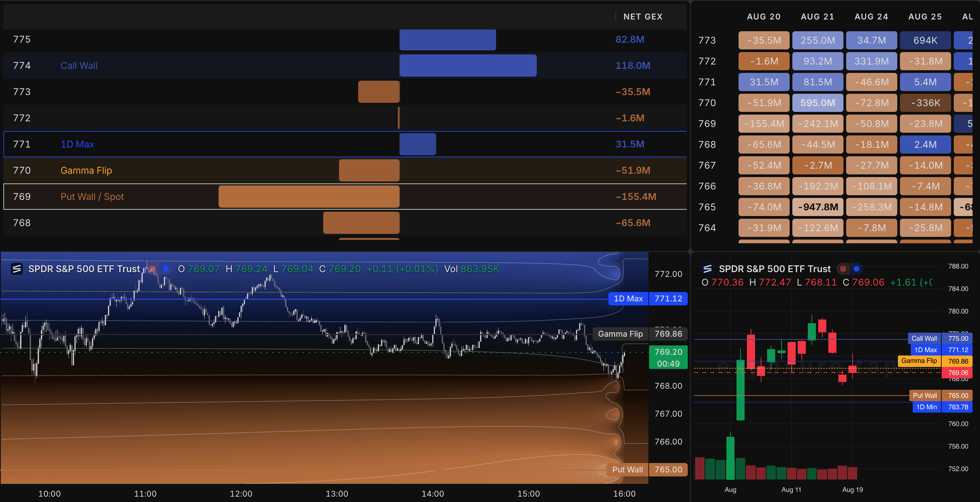Select the AUG 20 heatmap column header
980x502 pixels.
point(764,17)
